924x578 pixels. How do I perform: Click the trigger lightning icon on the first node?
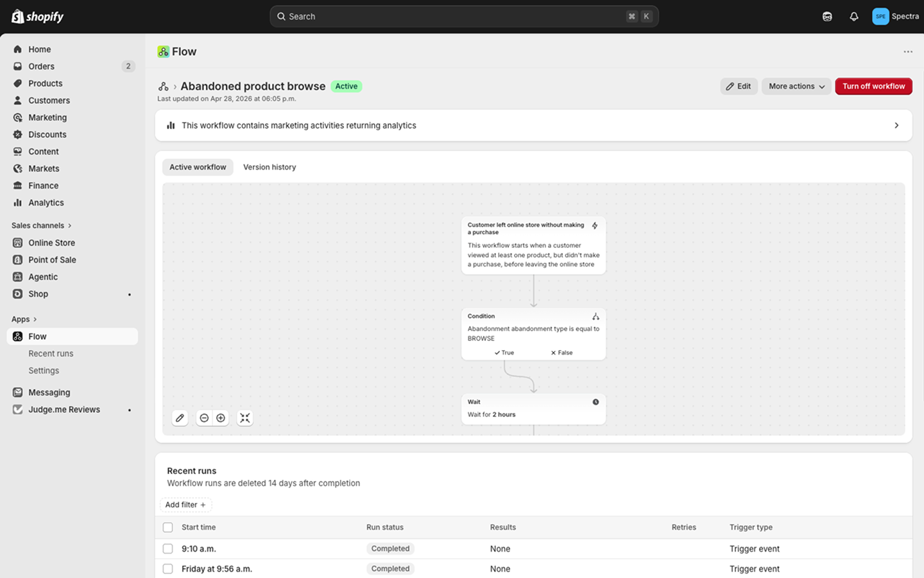click(595, 226)
